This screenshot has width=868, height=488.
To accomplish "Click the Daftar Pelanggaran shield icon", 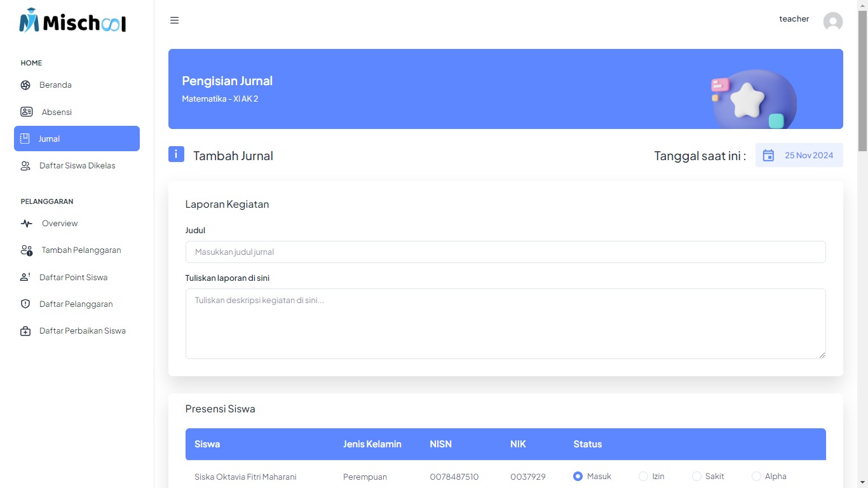I will (x=25, y=304).
